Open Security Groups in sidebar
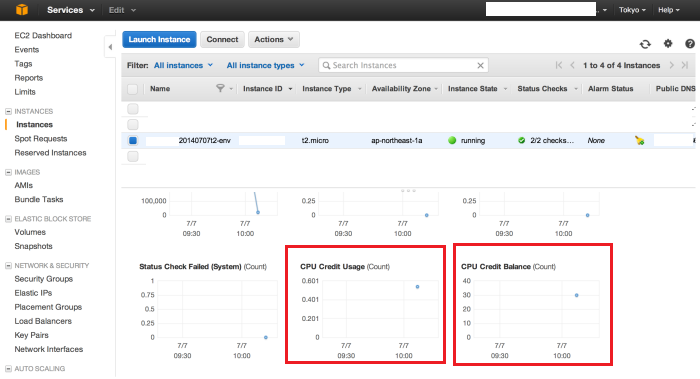The height and width of the screenshot is (379, 700). [x=44, y=279]
